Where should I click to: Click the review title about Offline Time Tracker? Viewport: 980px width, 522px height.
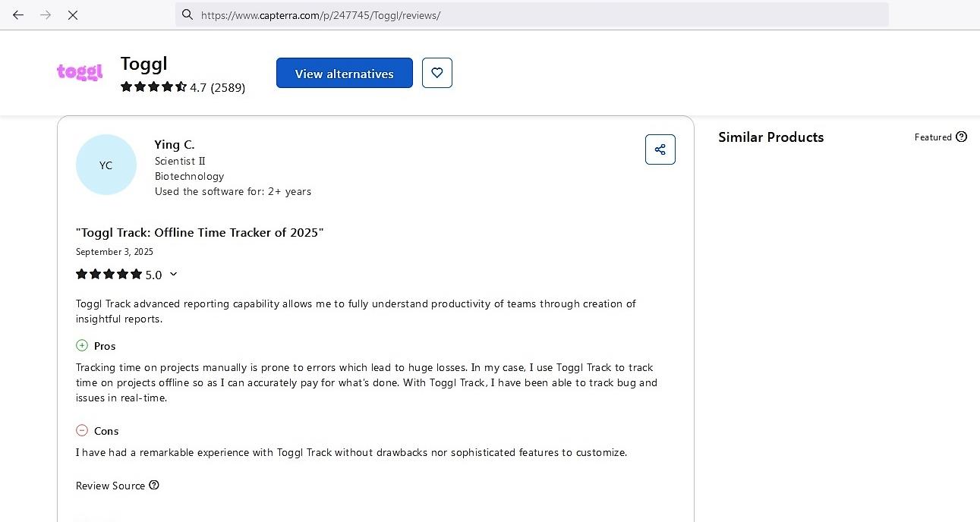click(x=200, y=232)
